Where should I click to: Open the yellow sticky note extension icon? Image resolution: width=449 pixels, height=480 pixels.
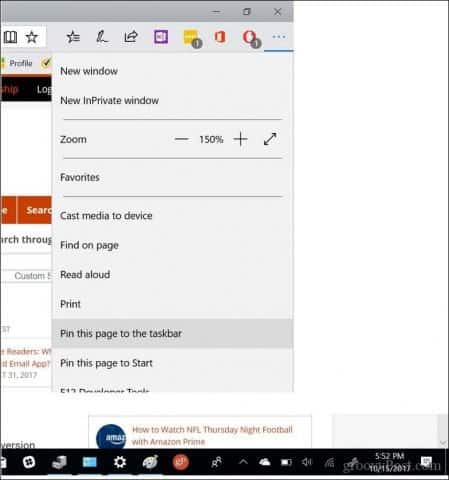coord(192,38)
